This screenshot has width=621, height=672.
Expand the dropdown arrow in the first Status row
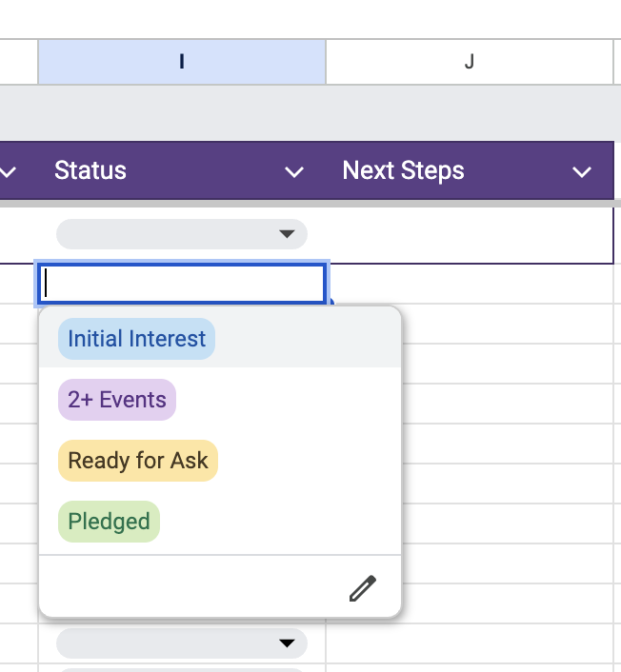[x=285, y=234]
